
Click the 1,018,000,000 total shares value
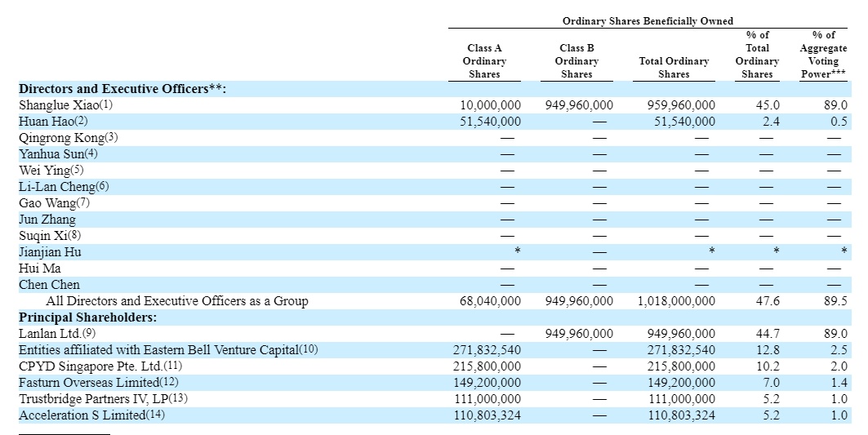click(676, 301)
